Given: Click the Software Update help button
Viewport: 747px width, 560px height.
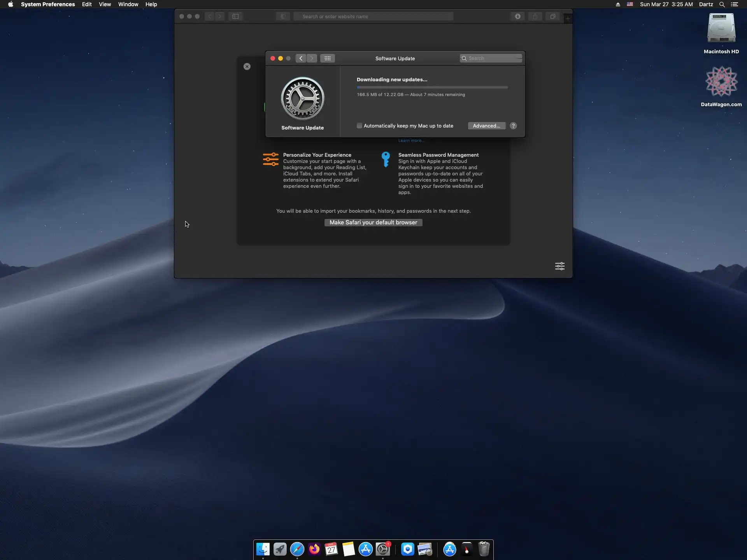Looking at the screenshot, I should click(x=513, y=126).
